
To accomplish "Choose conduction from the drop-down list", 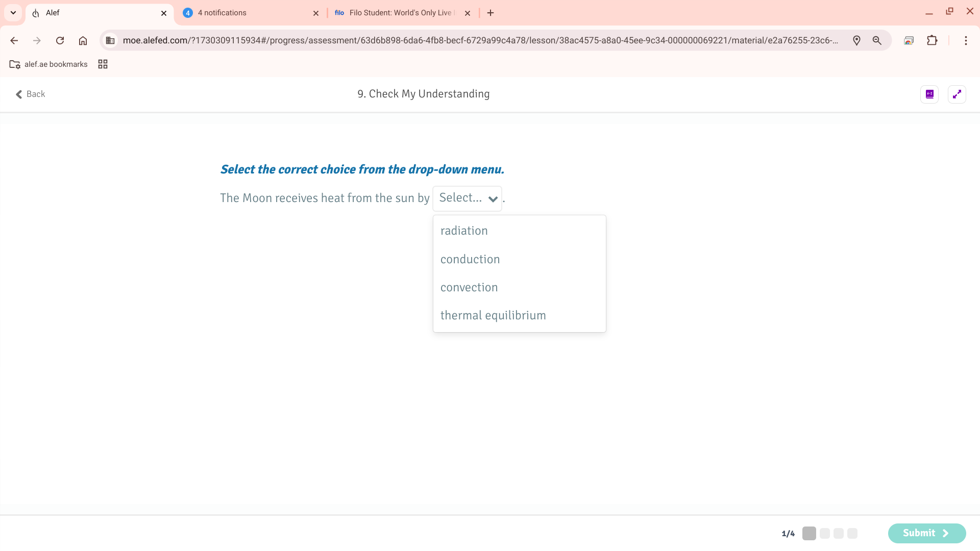I will (470, 259).
